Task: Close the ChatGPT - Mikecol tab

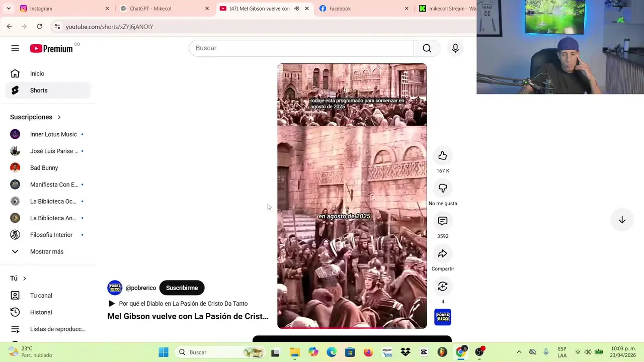Action: (207, 9)
